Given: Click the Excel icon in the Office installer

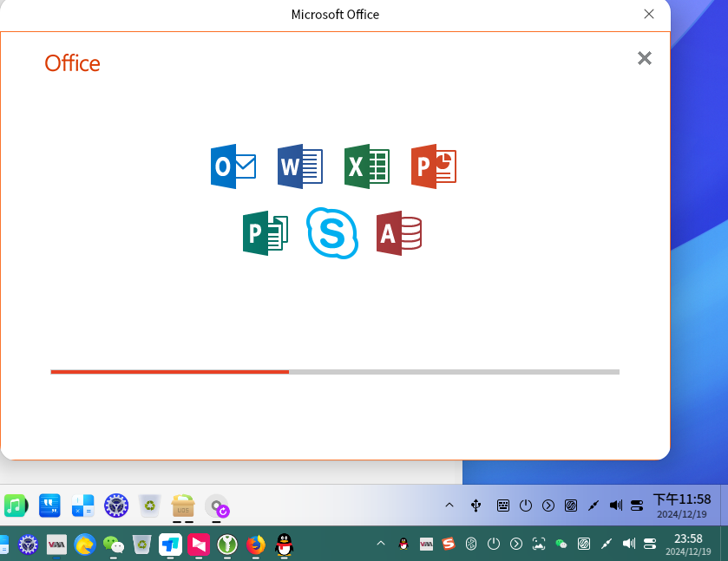Looking at the screenshot, I should [367, 166].
